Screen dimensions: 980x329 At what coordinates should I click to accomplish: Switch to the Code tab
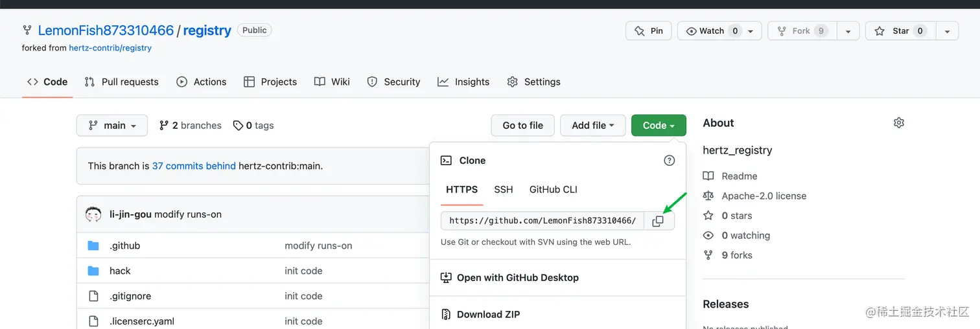[47, 82]
